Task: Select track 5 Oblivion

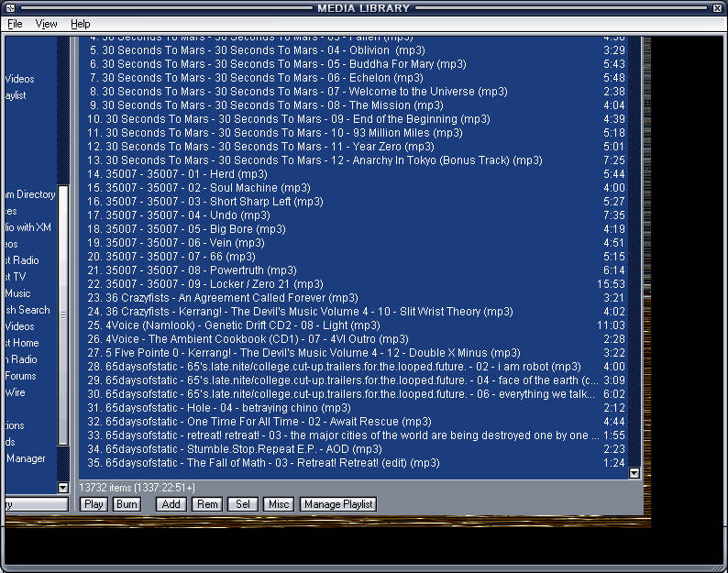Action: click(x=354, y=50)
